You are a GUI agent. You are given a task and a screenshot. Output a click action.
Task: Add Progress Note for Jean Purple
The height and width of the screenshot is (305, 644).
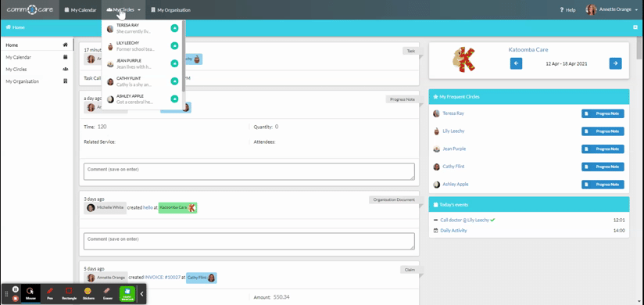603,149
